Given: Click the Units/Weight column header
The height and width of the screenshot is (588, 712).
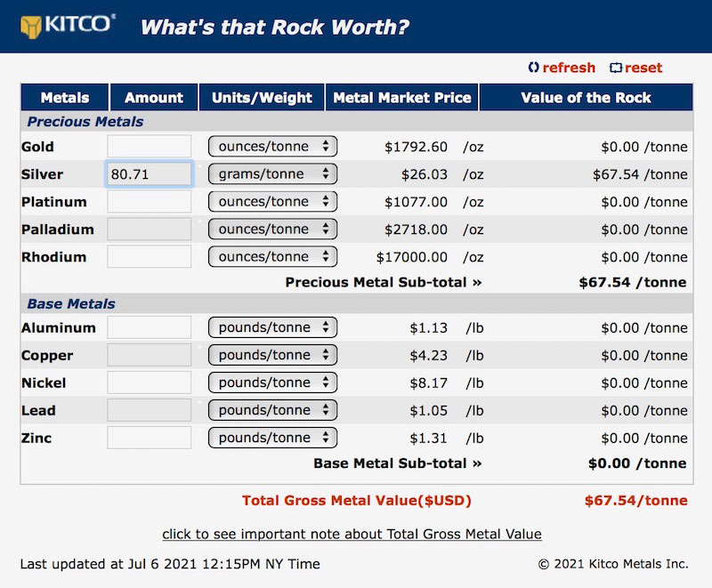Looking at the screenshot, I should pos(262,98).
